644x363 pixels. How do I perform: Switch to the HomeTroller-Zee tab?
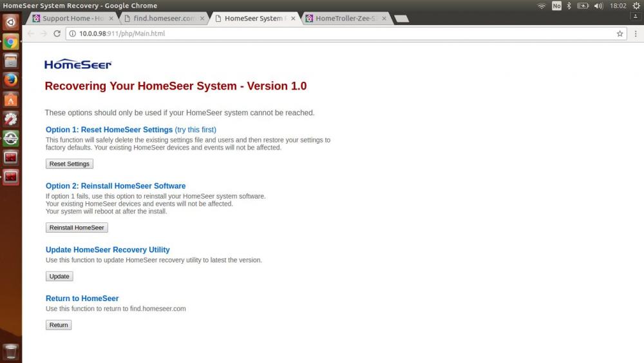click(x=346, y=19)
